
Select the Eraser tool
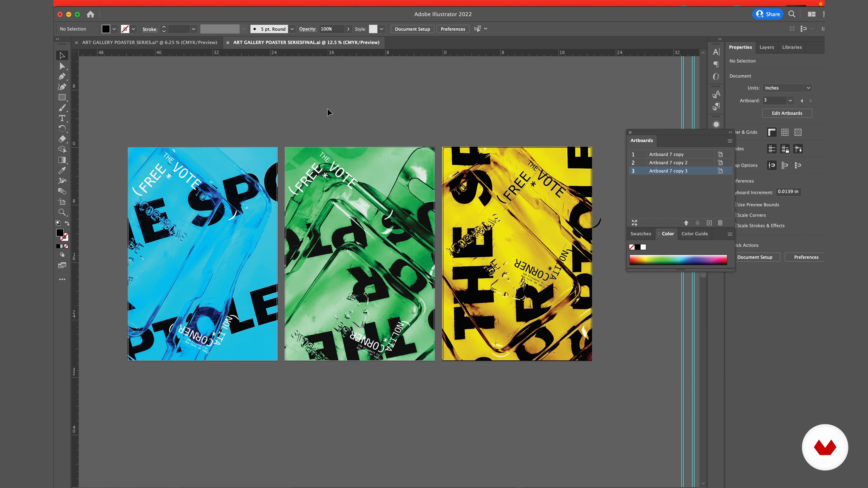click(62, 139)
